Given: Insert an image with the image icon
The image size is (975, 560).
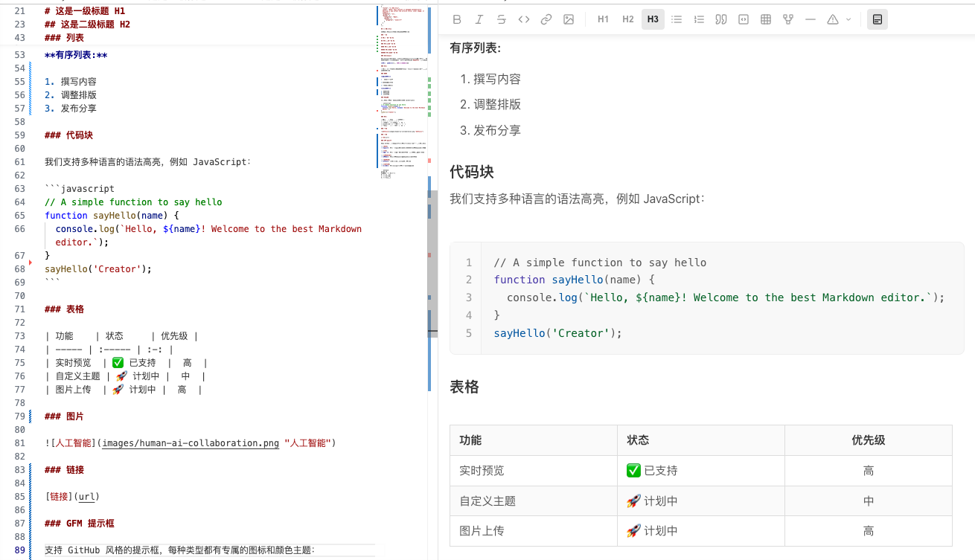Looking at the screenshot, I should pyautogui.click(x=569, y=19).
